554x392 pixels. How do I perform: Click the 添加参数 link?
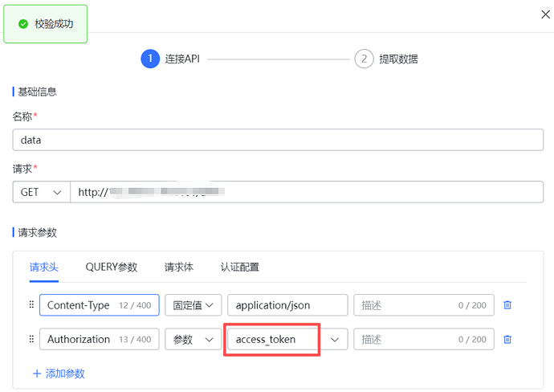59,374
